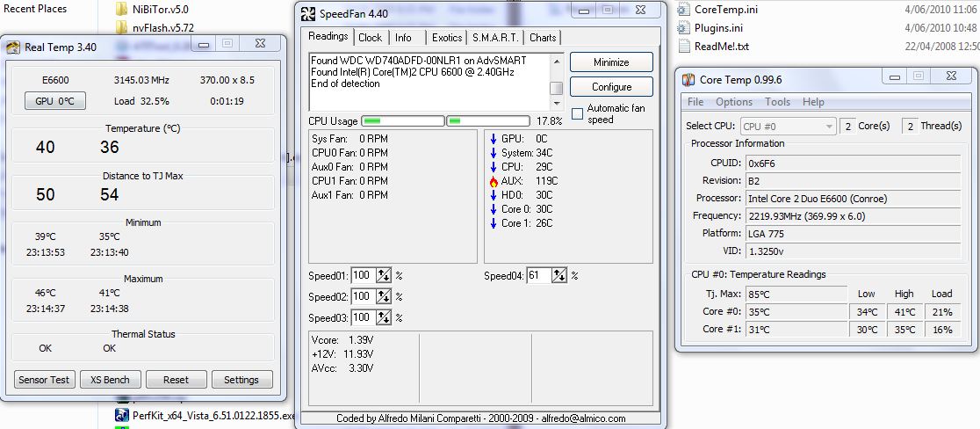This screenshot has width=980, height=429.
Task: Click the Frequency field in Core Temp
Action: [854, 216]
